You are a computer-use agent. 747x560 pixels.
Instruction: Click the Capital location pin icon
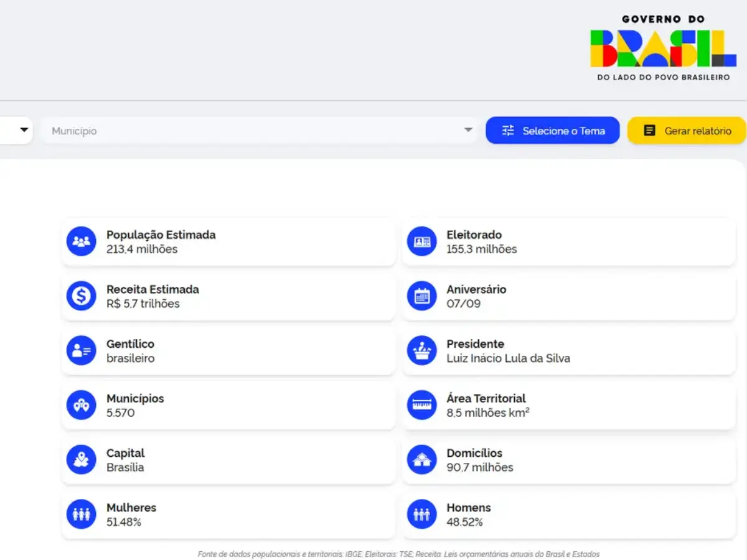tap(82, 460)
